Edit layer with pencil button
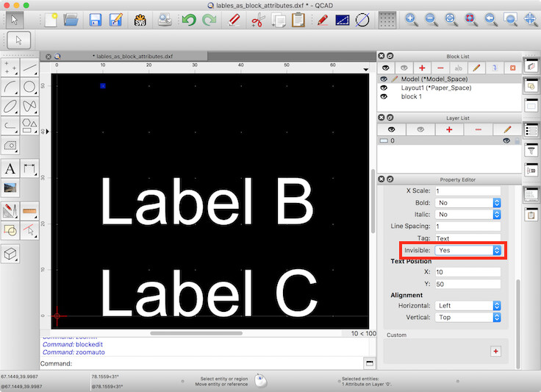 pos(507,129)
